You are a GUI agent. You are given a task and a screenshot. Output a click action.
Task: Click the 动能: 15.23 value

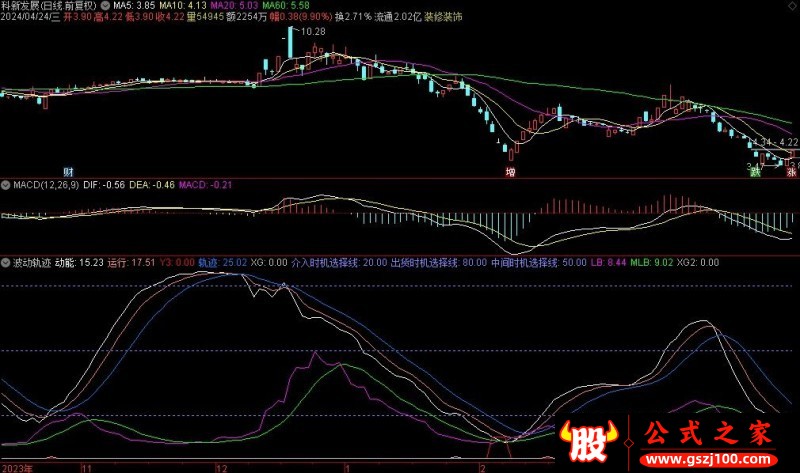click(x=79, y=263)
